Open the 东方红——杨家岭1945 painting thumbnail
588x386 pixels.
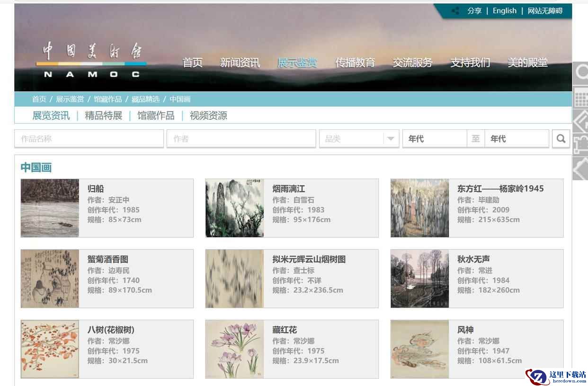pyautogui.click(x=419, y=208)
